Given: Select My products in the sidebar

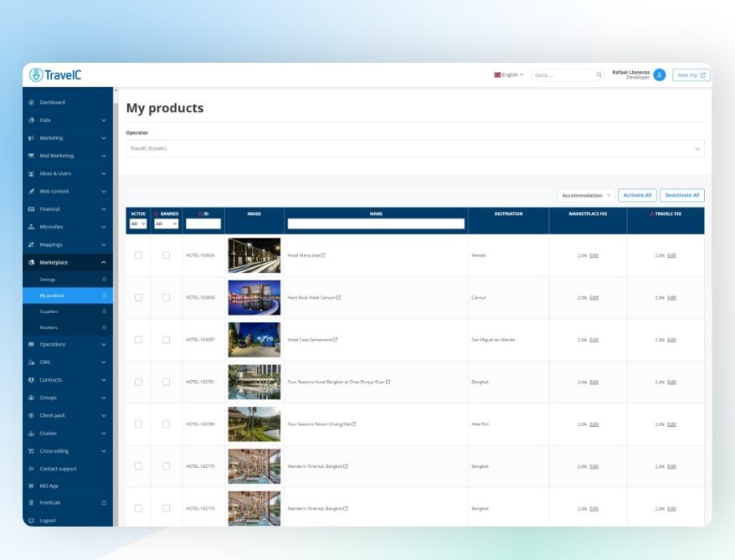Looking at the screenshot, I should (68, 295).
